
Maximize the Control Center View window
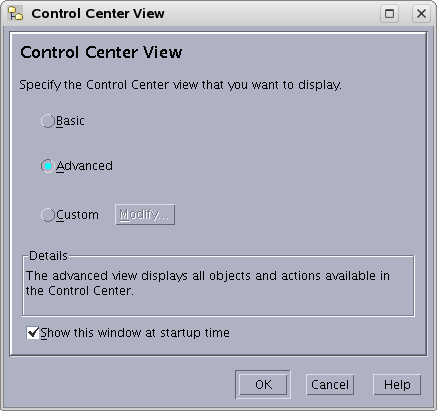click(x=389, y=14)
